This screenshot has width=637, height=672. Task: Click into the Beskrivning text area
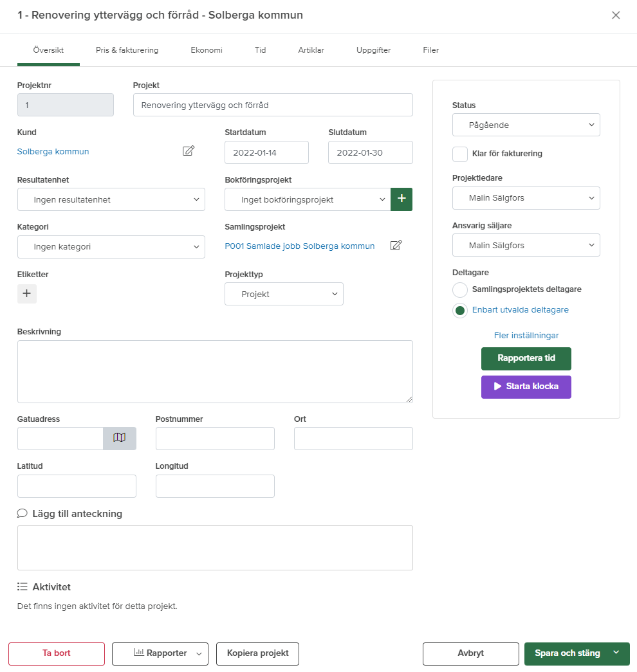[x=215, y=372]
